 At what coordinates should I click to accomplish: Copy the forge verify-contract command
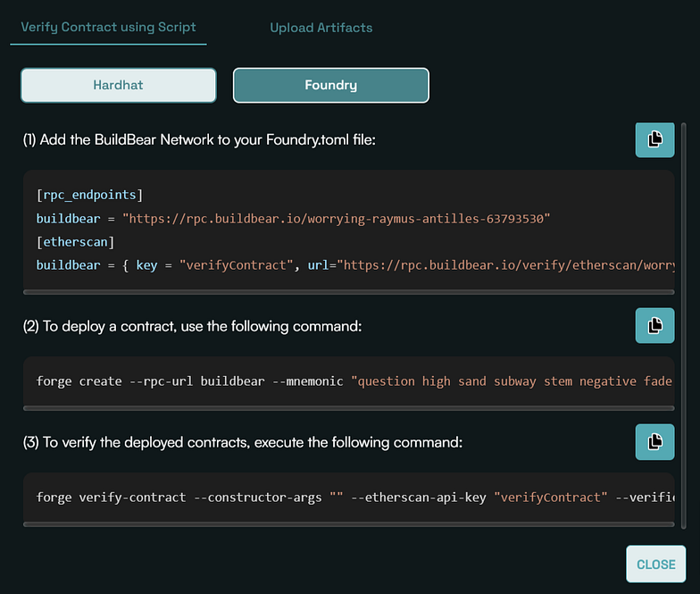(654, 441)
